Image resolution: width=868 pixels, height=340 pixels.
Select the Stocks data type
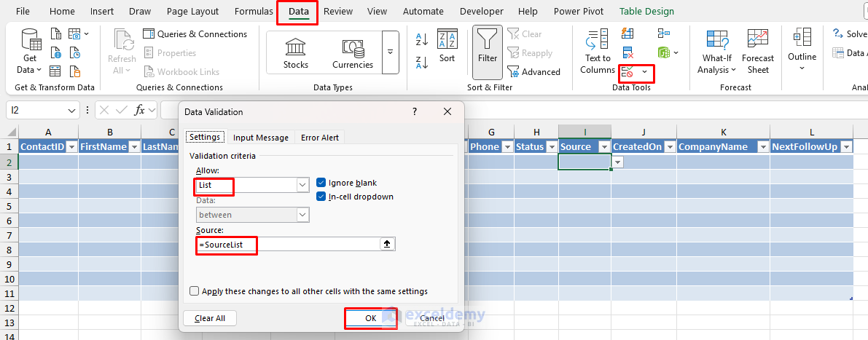(296, 53)
